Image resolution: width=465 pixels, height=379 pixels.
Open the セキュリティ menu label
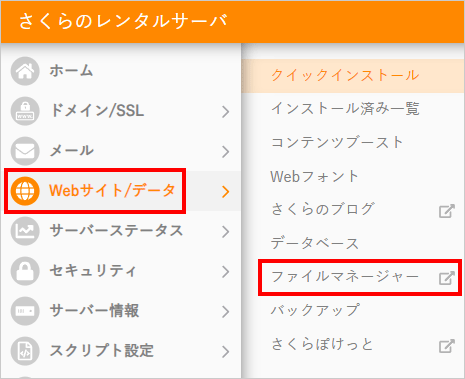click(x=93, y=270)
